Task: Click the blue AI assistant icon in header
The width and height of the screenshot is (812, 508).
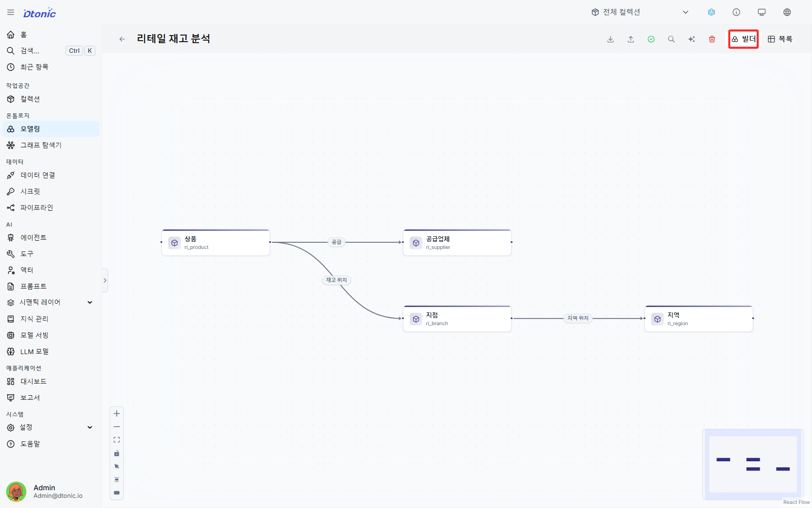Action: [712, 12]
